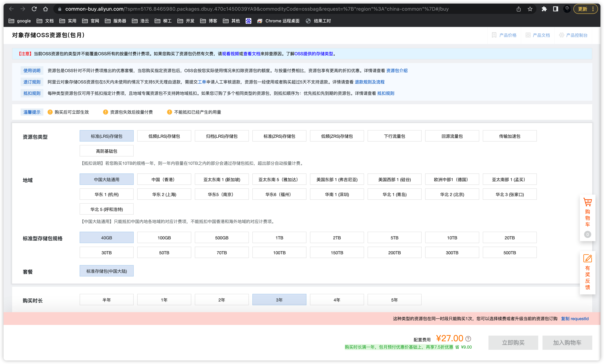604x364 pixels.
Task: Open the 结果工时 bookmark
Action: click(318, 21)
